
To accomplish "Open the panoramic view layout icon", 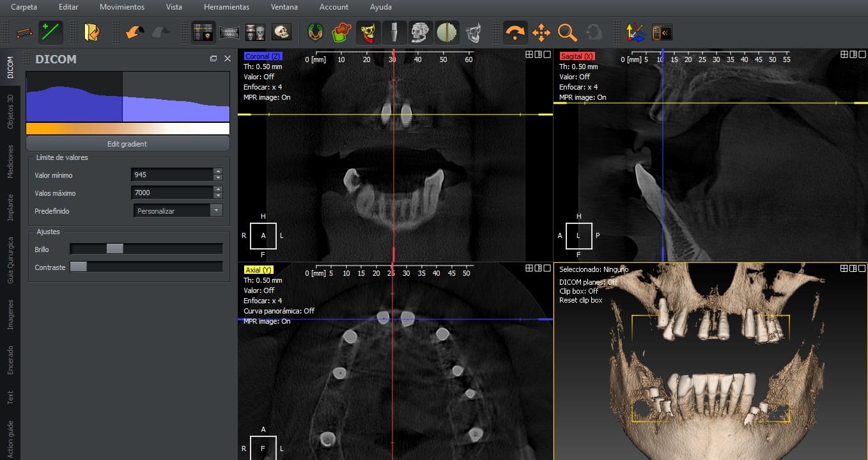I will point(230,32).
